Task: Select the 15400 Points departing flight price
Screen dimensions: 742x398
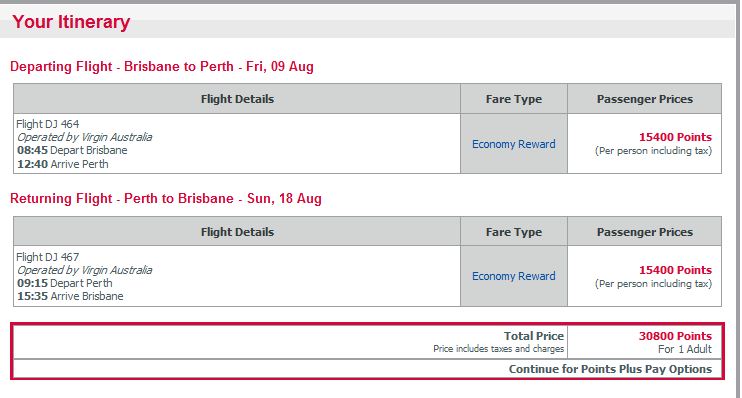Action: point(675,137)
